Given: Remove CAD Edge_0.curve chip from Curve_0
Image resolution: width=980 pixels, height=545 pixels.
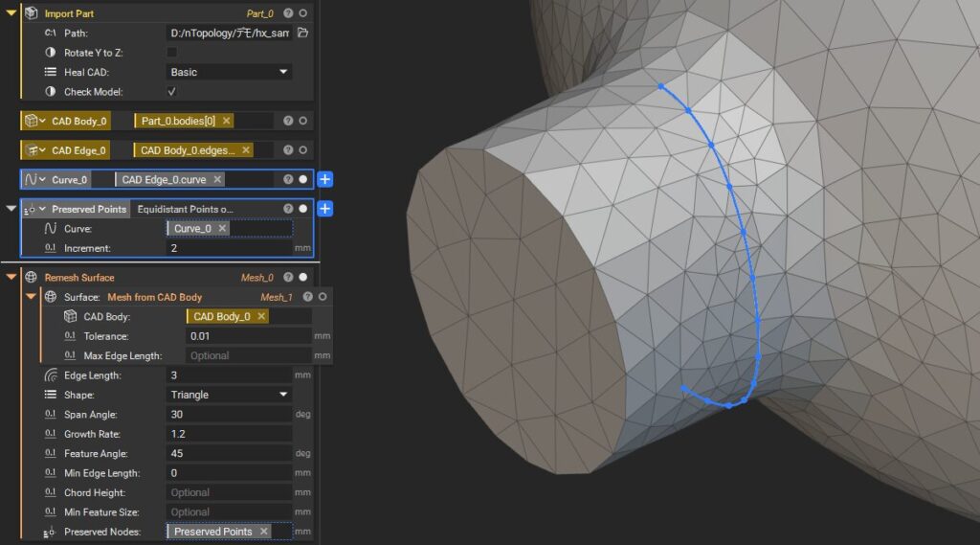Looking at the screenshot, I should [217, 179].
